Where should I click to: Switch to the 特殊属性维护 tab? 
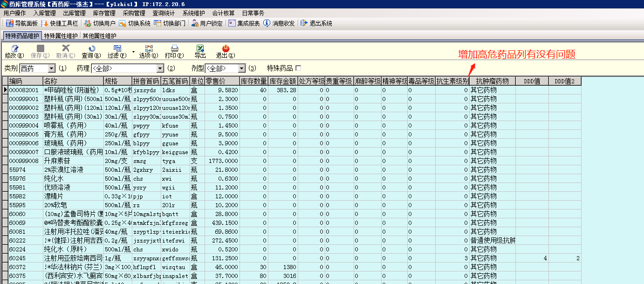tap(61, 36)
